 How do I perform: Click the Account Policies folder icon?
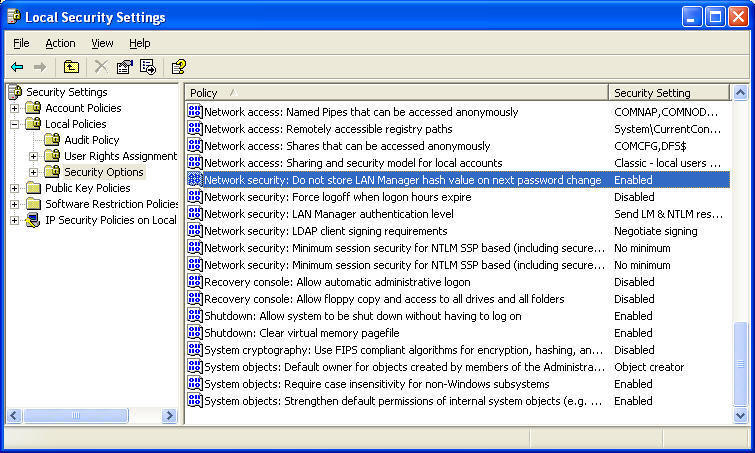click(33, 107)
